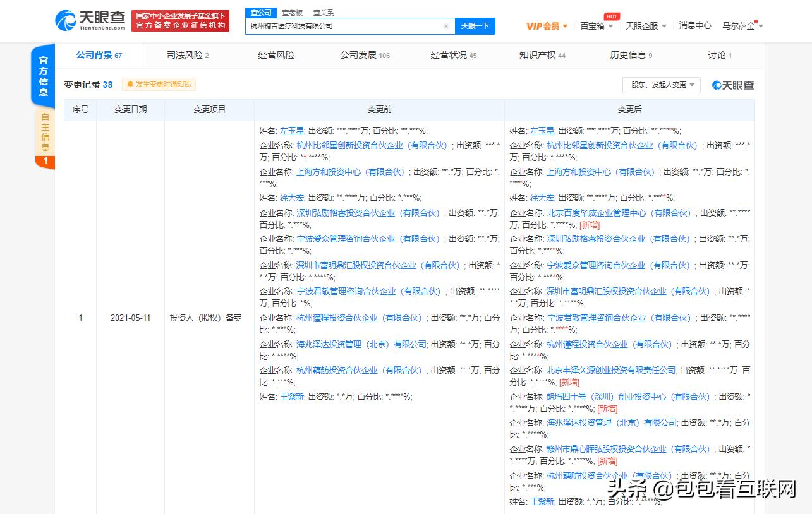Click the 天眼一下 search button
The height and width of the screenshot is (514, 812).
click(x=475, y=26)
